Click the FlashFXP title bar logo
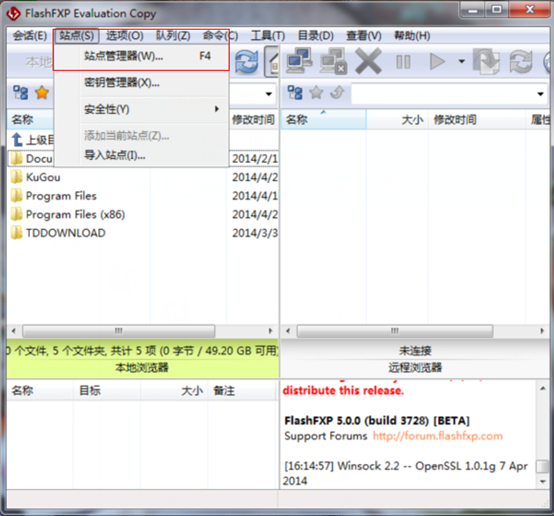This screenshot has height=516, width=554. tap(14, 14)
